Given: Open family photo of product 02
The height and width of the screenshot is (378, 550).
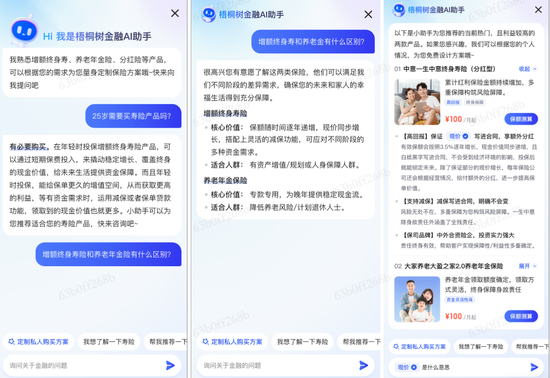Looking at the screenshot, I should 417,299.
